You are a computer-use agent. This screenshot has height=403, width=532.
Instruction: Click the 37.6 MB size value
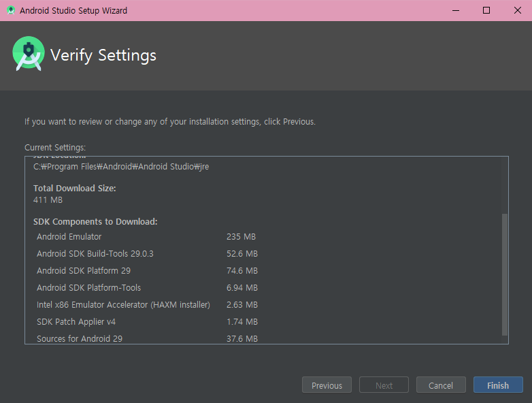242,338
